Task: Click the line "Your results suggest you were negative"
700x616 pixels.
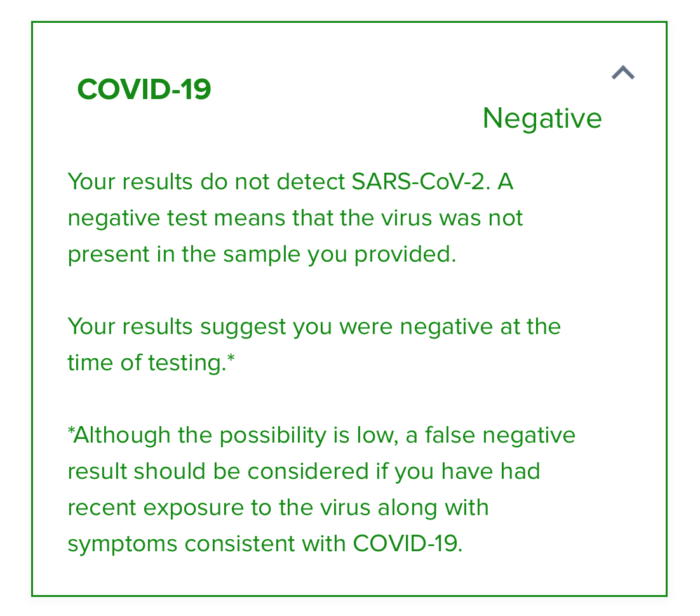Action: point(314,327)
